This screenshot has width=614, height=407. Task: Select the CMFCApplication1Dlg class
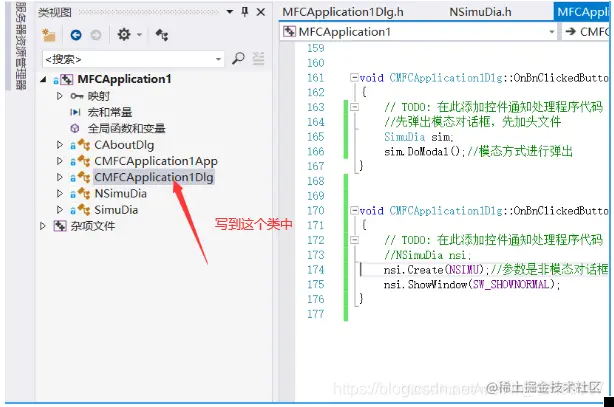[154, 177]
